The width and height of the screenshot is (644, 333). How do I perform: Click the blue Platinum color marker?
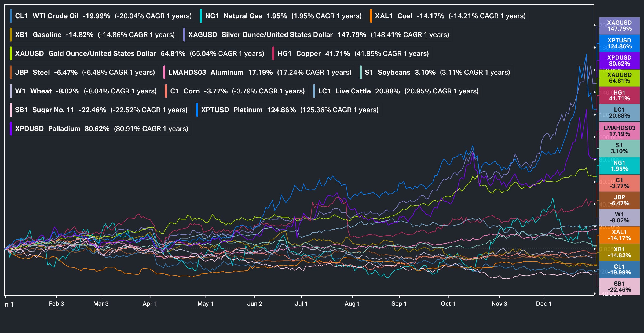tap(197, 110)
